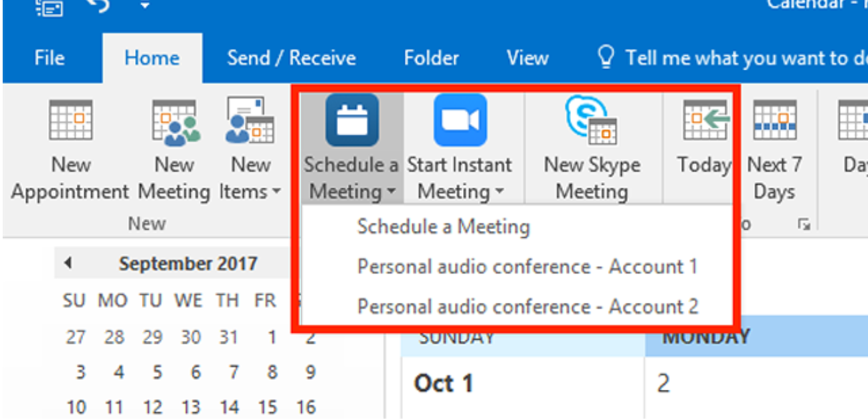Show the Next 7 Days view
868x420 pixels.
coord(775,121)
